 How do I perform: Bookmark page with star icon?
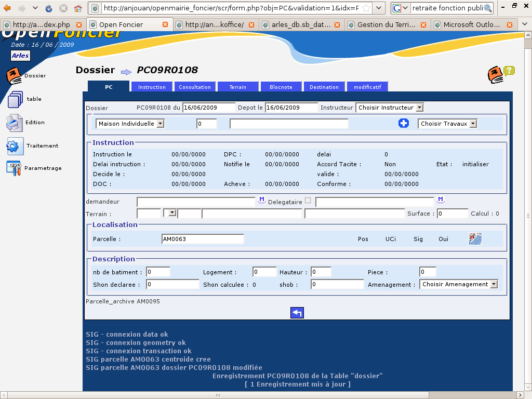coord(366,8)
